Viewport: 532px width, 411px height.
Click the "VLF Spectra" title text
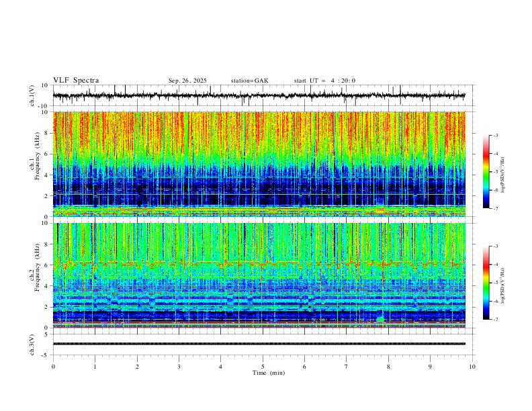click(x=76, y=81)
